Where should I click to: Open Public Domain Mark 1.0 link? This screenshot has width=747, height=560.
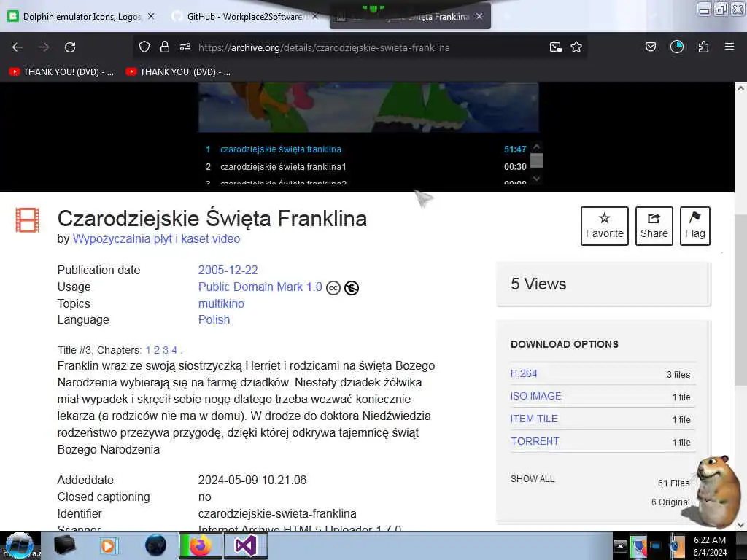[x=260, y=287]
